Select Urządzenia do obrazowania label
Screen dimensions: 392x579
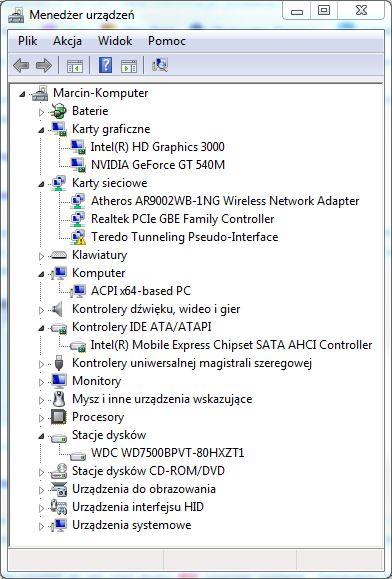pos(144,489)
